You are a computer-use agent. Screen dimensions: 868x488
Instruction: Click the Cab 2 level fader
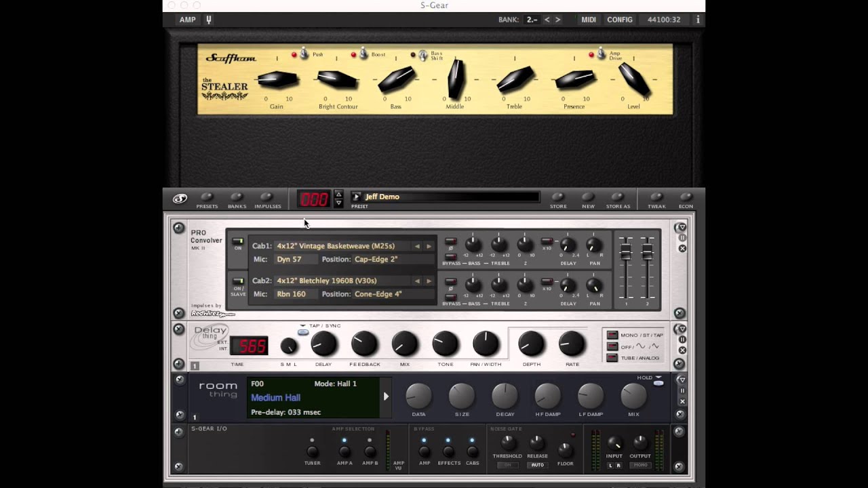pyautogui.click(x=648, y=252)
